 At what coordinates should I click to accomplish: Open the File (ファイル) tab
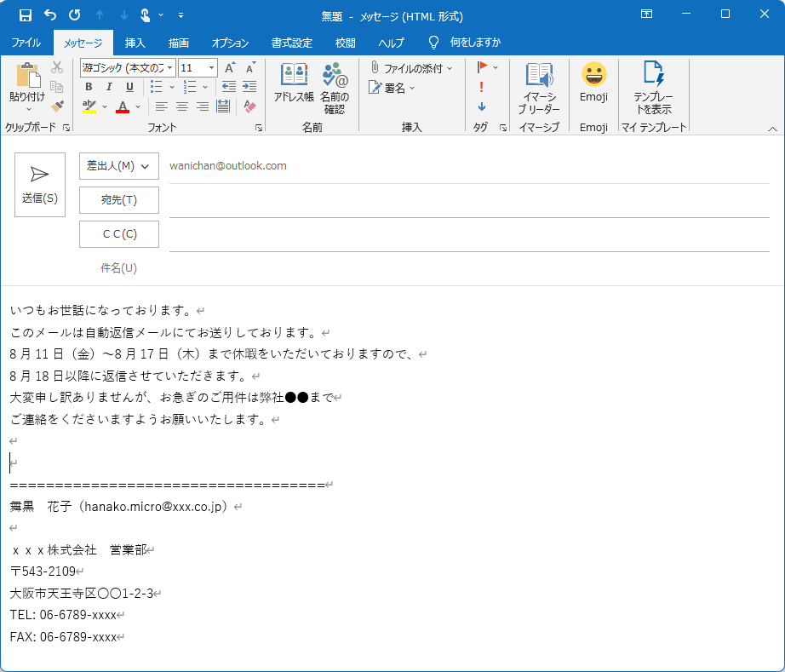[x=26, y=43]
